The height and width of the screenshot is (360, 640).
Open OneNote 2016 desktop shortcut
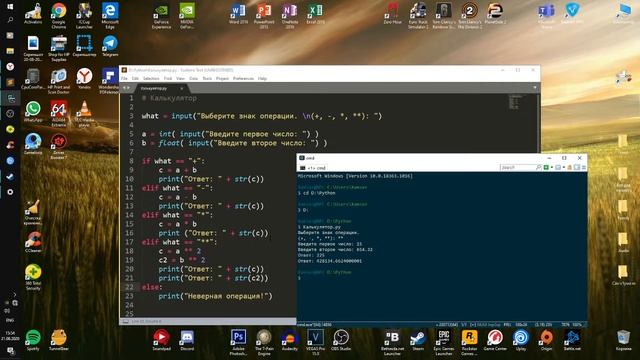click(x=289, y=16)
